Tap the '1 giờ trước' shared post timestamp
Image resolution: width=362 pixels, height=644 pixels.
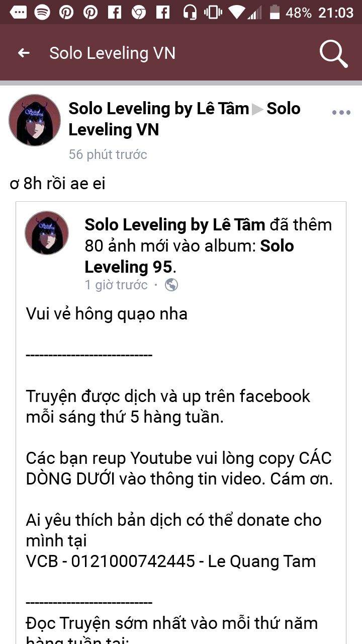click(116, 285)
